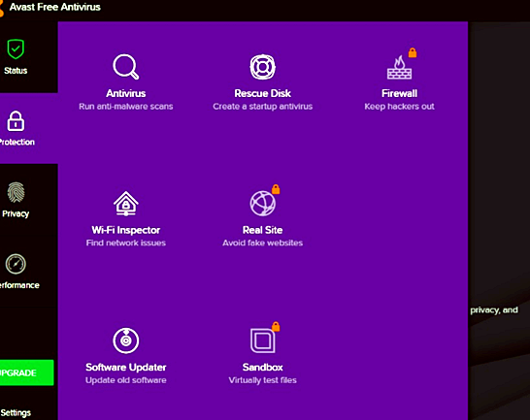Viewport: 530px width, 420px height.
Task: Select the Wi-Fi Inspector house icon
Action: tap(126, 204)
